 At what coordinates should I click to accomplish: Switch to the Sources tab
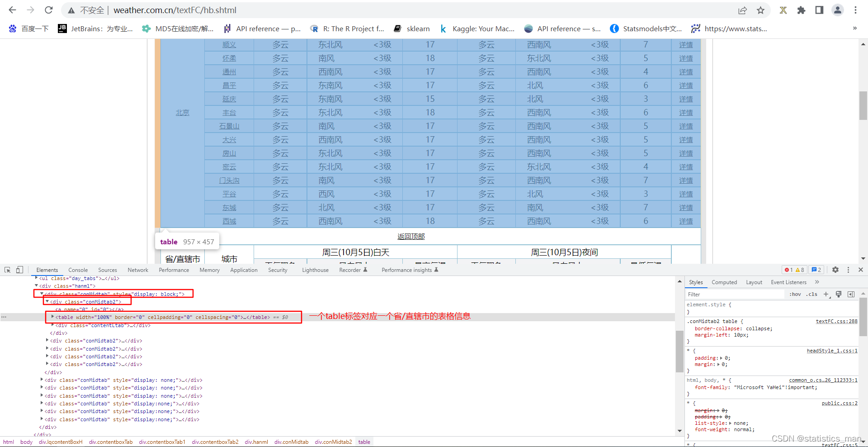tap(108, 270)
